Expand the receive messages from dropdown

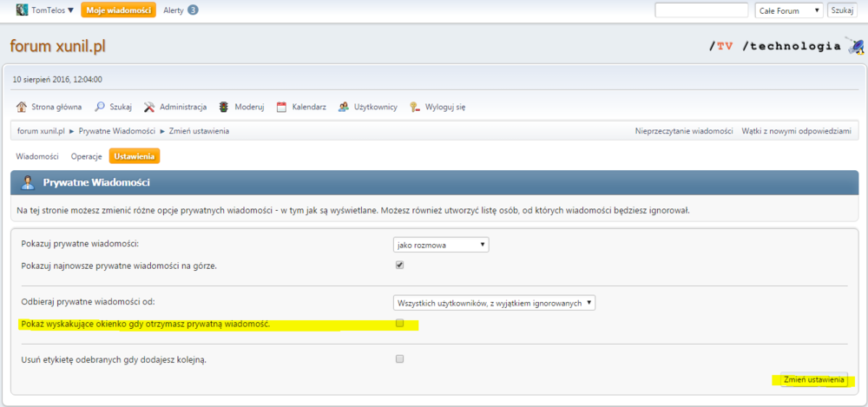click(x=493, y=302)
